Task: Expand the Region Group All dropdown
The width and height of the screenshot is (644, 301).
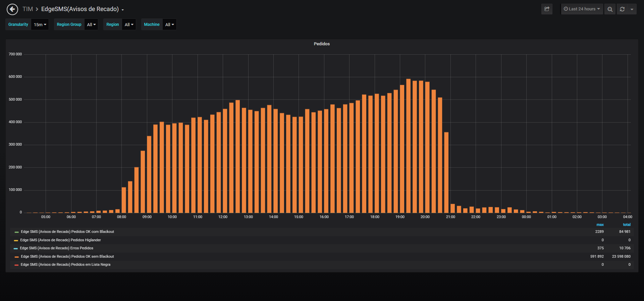Action: 91,24
